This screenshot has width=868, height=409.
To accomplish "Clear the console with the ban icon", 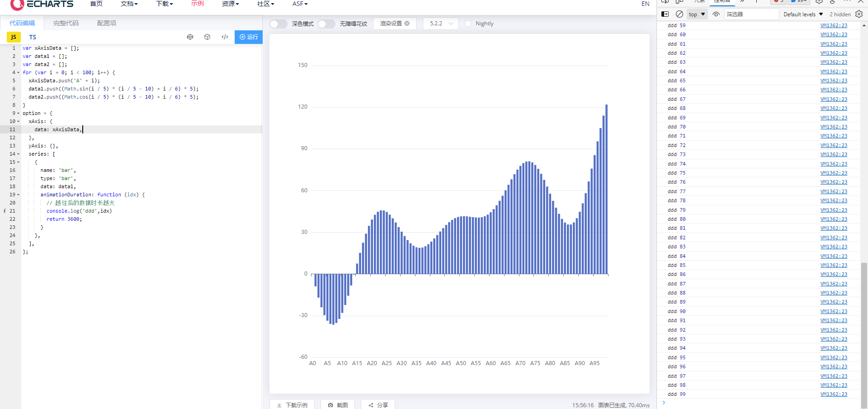I will point(679,14).
